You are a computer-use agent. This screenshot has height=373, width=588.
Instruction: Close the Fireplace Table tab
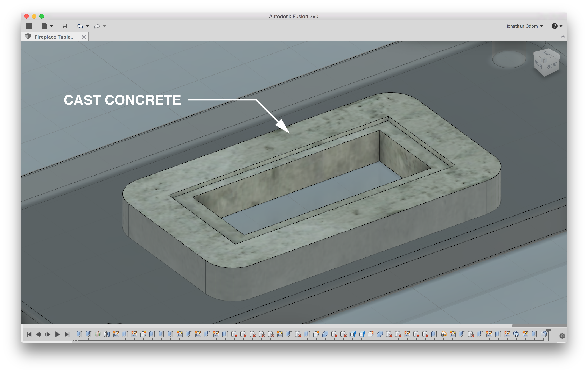click(x=84, y=37)
